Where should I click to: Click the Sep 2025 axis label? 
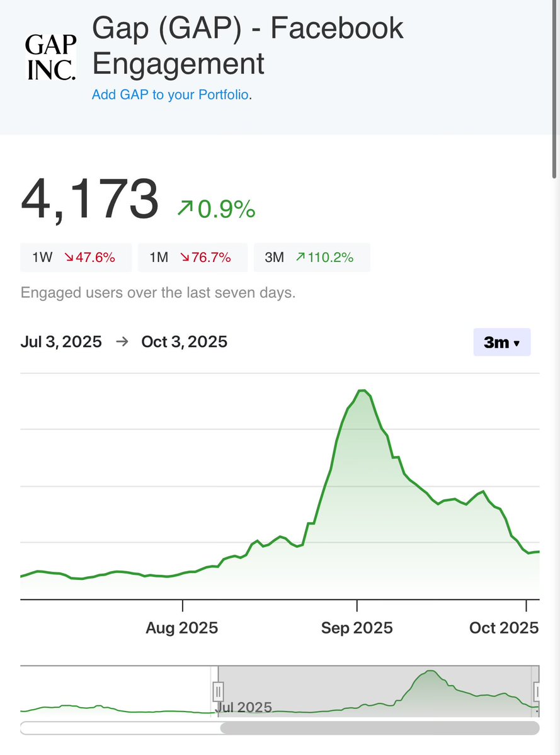point(357,628)
